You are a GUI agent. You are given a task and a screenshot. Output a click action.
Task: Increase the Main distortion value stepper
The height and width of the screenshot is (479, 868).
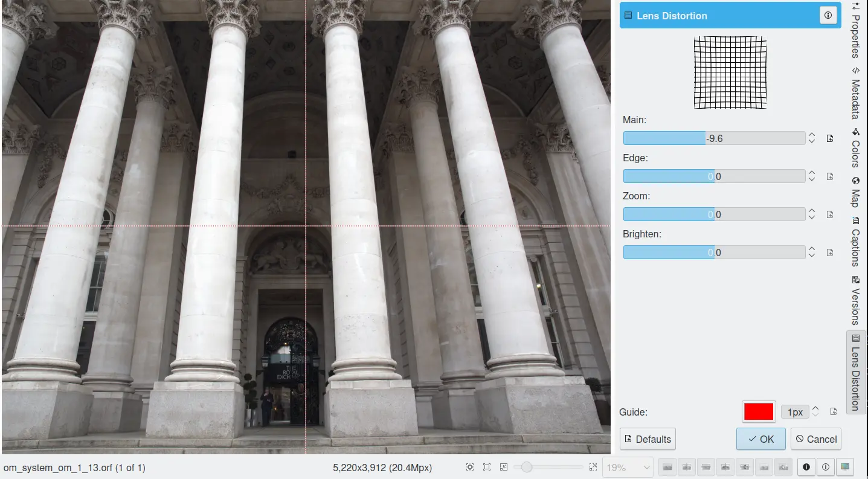click(x=812, y=135)
